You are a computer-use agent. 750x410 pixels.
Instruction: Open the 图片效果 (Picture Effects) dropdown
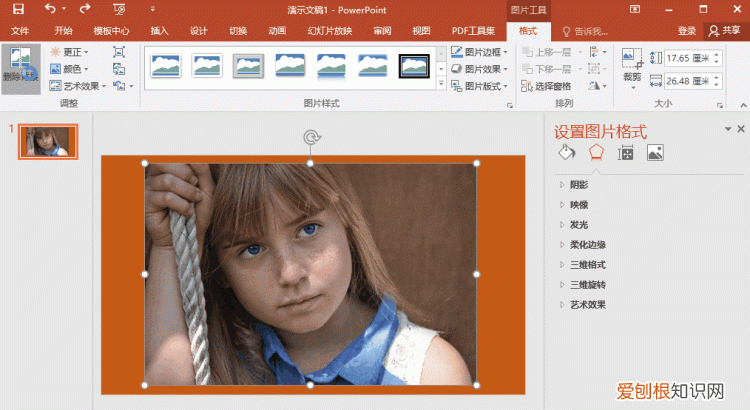pos(480,69)
